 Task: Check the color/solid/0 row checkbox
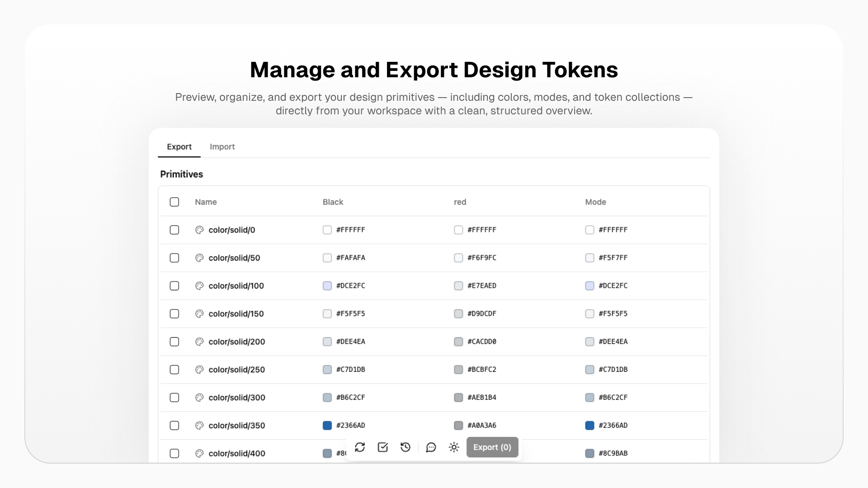point(175,230)
